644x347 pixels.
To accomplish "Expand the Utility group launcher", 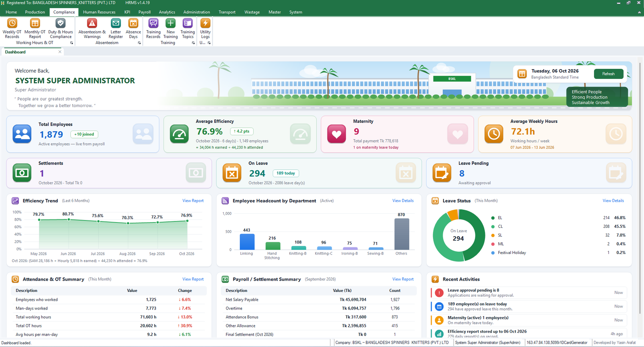I will click(209, 43).
